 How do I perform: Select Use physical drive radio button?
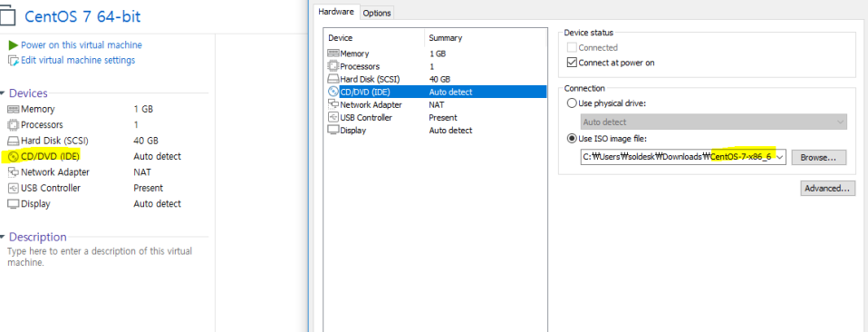572,103
